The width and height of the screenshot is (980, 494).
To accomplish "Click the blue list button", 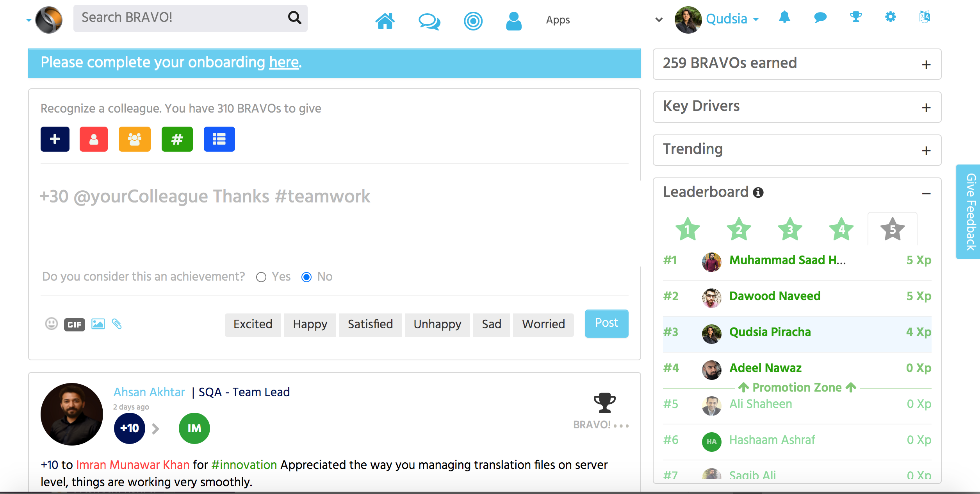I will pos(219,139).
